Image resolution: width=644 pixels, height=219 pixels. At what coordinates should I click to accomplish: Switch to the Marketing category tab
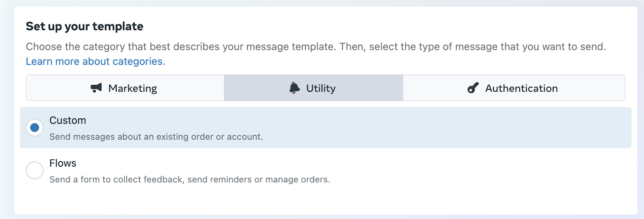coord(125,88)
